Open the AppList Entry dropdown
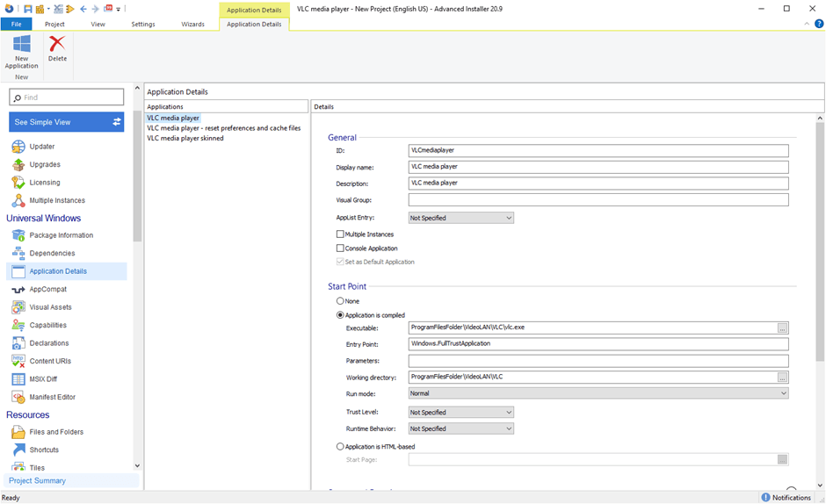Viewport: 826px width, 504px height. point(461,218)
